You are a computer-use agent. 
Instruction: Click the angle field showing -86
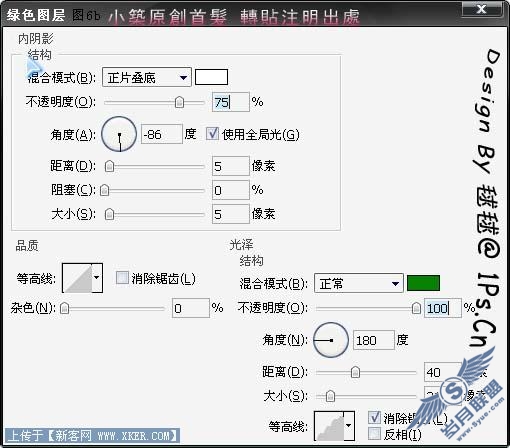click(162, 134)
